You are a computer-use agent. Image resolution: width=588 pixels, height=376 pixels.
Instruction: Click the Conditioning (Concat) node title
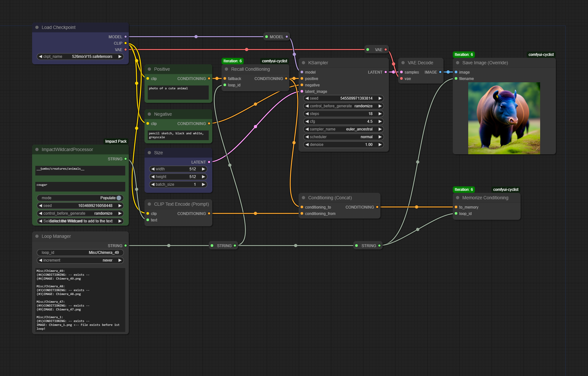[x=330, y=198]
